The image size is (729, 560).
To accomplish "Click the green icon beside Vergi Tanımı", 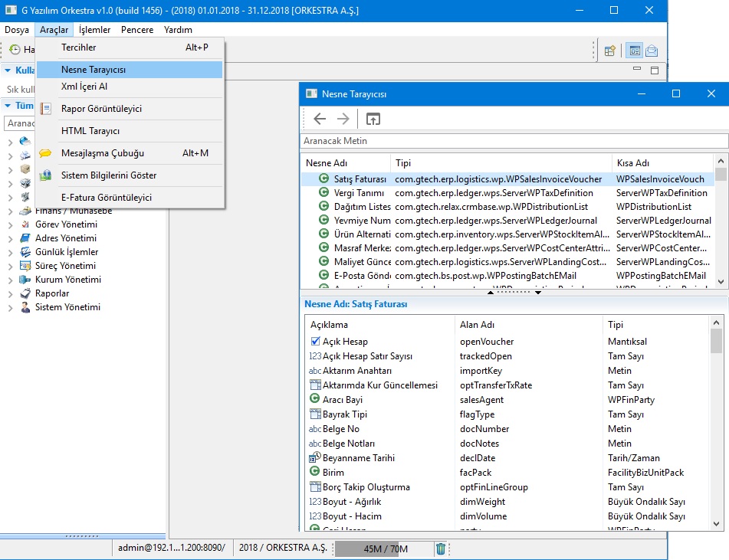I will 324,193.
